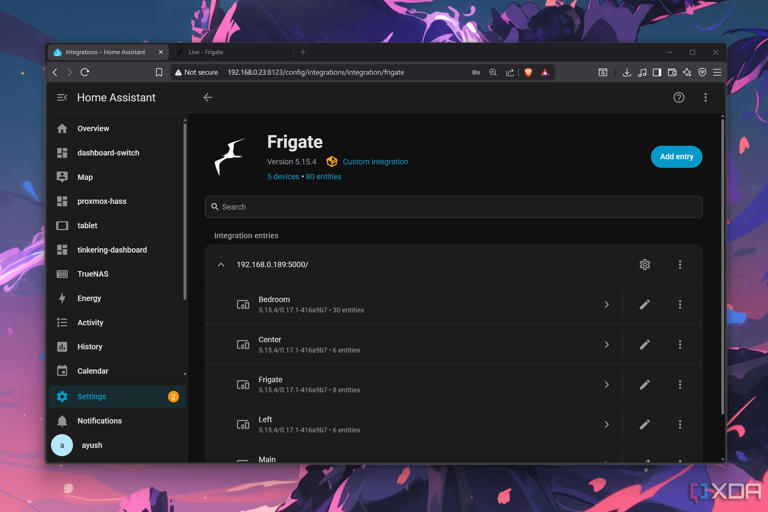The image size is (768, 512).
Task: Click the gear icon for 192.168.0.189:5000 entry
Action: coord(645,265)
